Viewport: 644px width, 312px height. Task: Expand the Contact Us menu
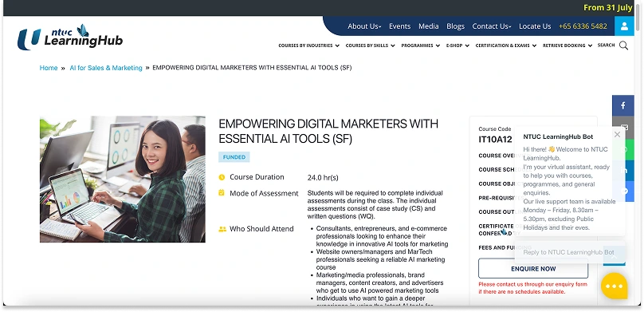point(492,26)
